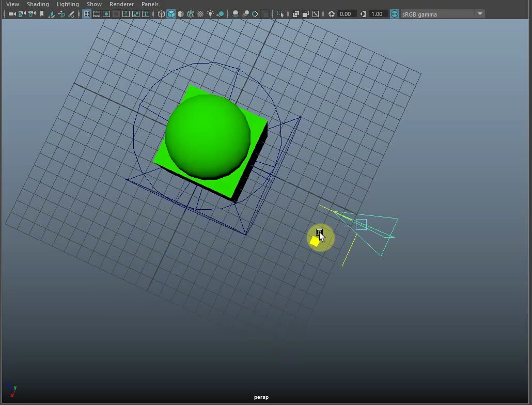Click the X-Ray Joints icon
Viewport: 532px width, 405px height.
pos(316,14)
